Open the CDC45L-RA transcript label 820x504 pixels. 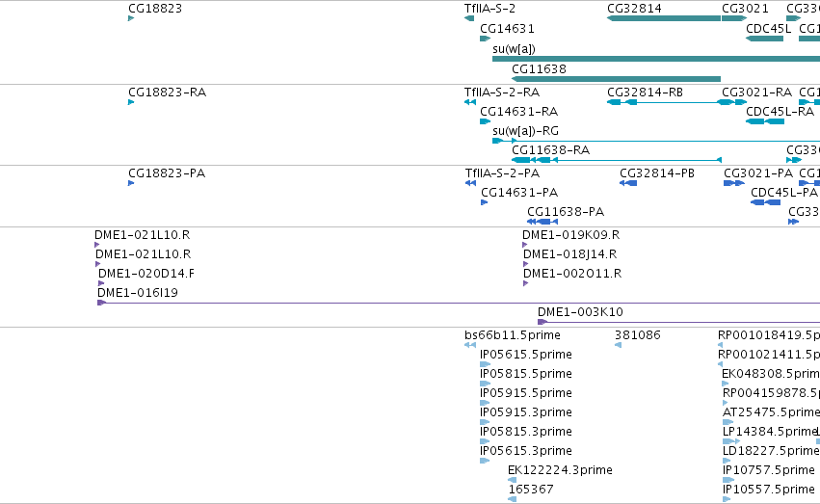click(x=780, y=112)
